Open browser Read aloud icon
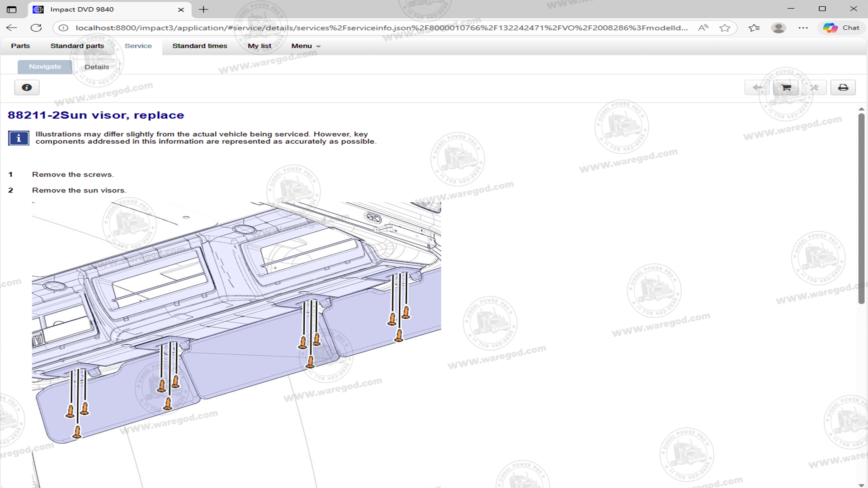This screenshot has width=868, height=488. 703,28
